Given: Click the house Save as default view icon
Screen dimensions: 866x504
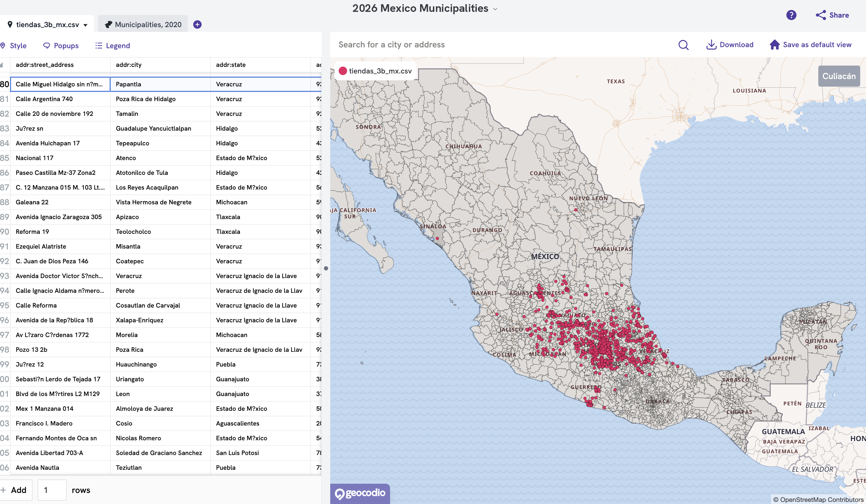Looking at the screenshot, I should point(775,45).
